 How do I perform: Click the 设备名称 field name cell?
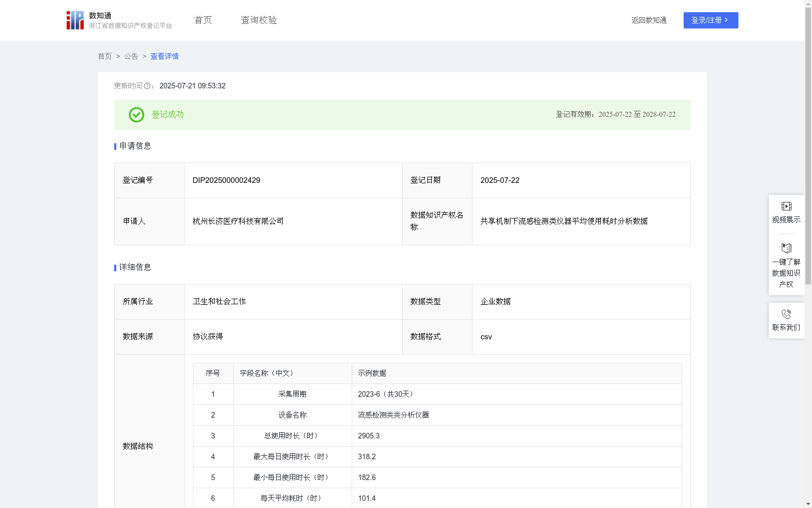292,415
